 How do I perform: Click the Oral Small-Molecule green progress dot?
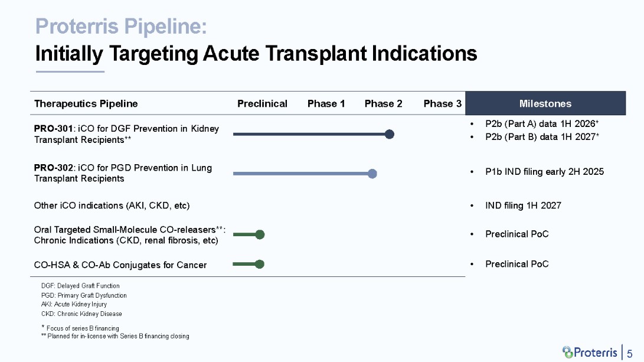click(x=260, y=234)
